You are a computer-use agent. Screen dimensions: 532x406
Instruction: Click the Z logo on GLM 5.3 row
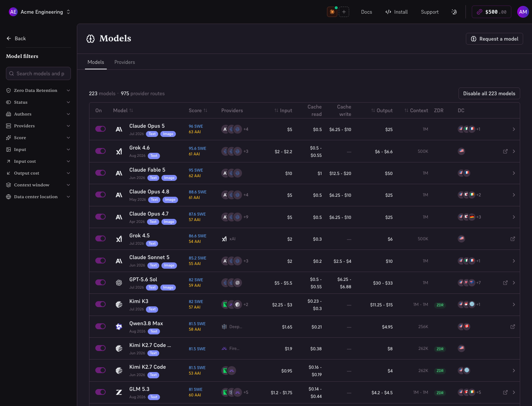pyautogui.click(x=119, y=392)
